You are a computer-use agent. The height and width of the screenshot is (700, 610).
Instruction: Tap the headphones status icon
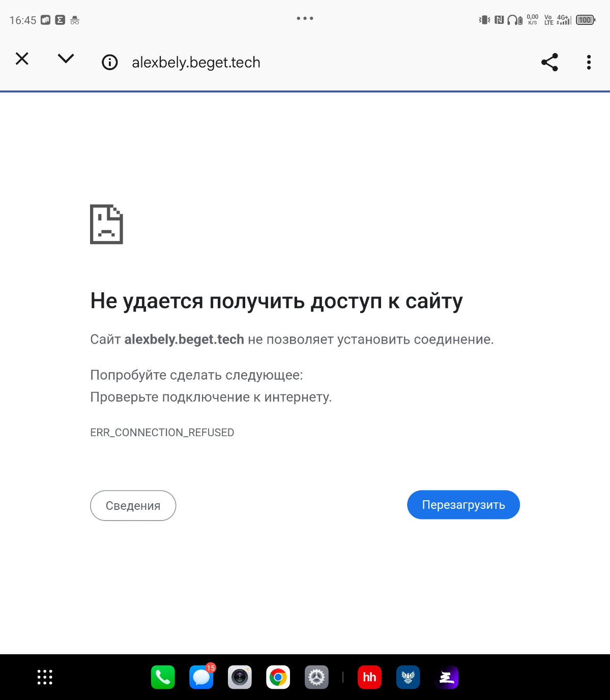515,20
